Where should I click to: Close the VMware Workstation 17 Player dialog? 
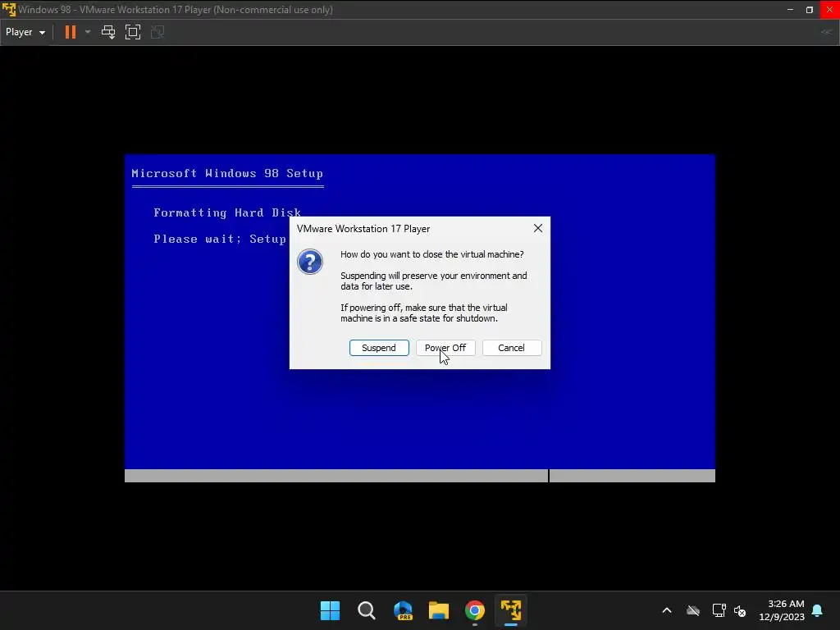pyautogui.click(x=538, y=228)
